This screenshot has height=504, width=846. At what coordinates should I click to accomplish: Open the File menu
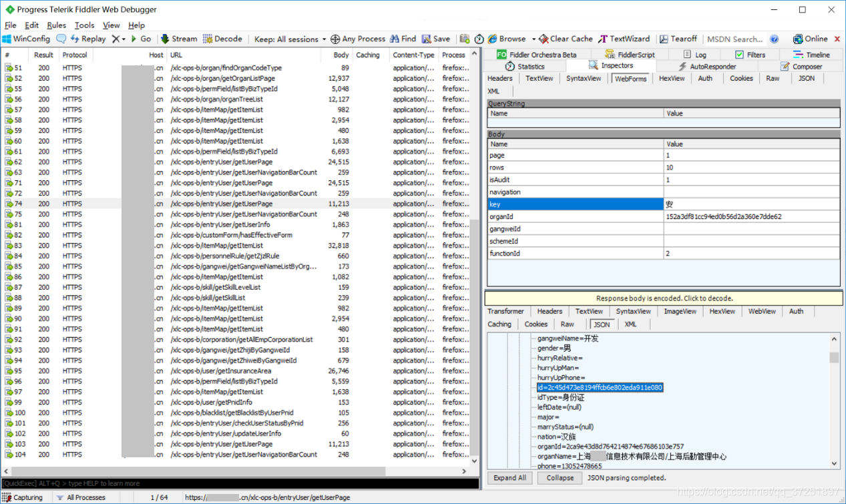(x=11, y=25)
